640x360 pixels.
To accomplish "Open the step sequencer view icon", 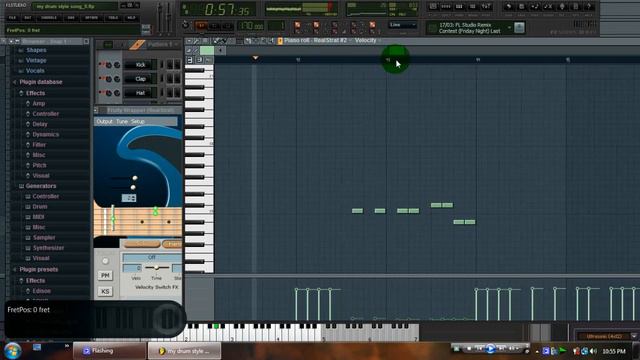I will [446, 7].
